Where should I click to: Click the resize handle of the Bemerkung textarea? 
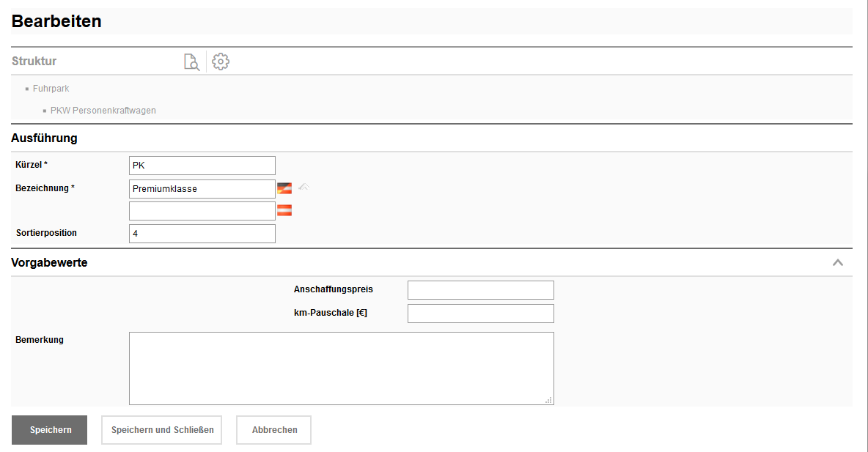pyautogui.click(x=549, y=400)
